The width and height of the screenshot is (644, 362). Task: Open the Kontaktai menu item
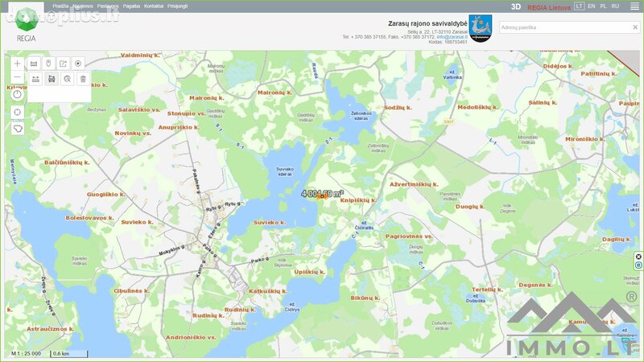coord(154,6)
